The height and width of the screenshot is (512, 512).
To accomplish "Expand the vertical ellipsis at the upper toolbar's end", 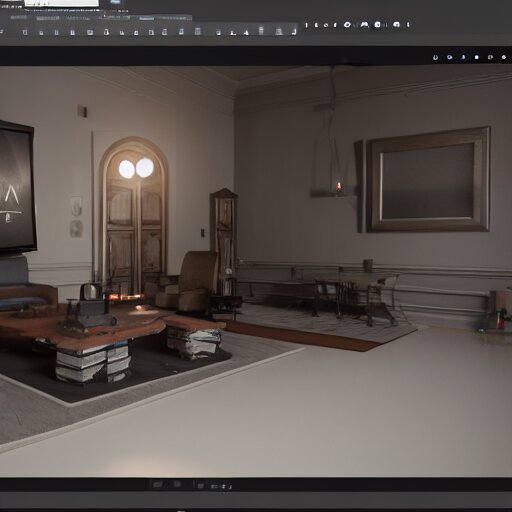I will coord(408,24).
